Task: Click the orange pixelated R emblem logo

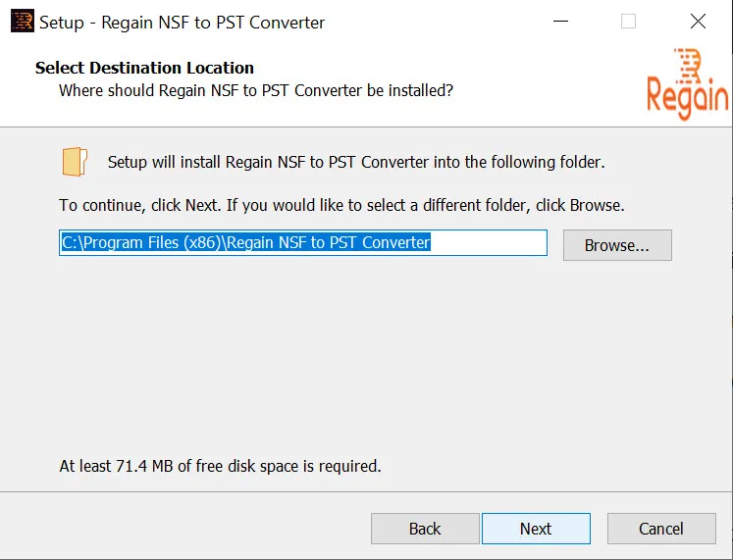Action: tap(688, 66)
